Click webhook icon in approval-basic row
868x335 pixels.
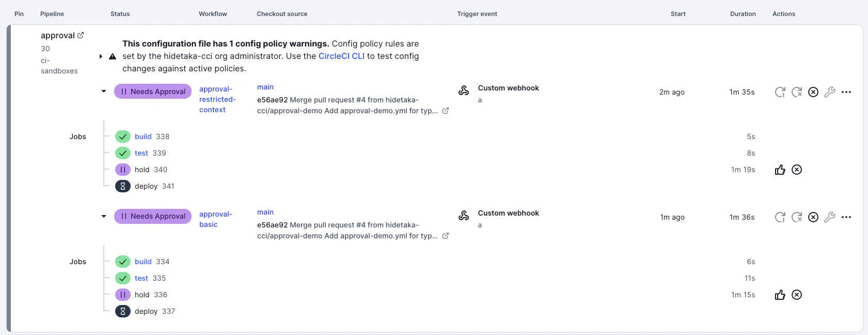pos(464,216)
